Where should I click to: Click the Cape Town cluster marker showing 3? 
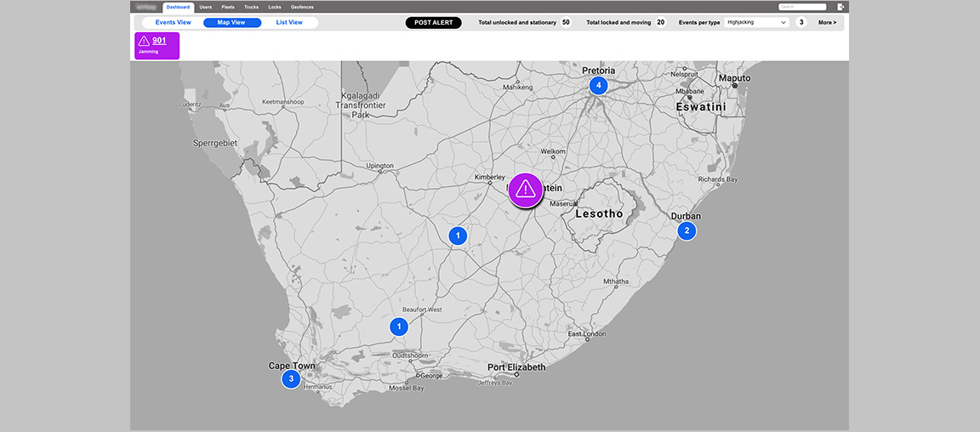pos(291,378)
